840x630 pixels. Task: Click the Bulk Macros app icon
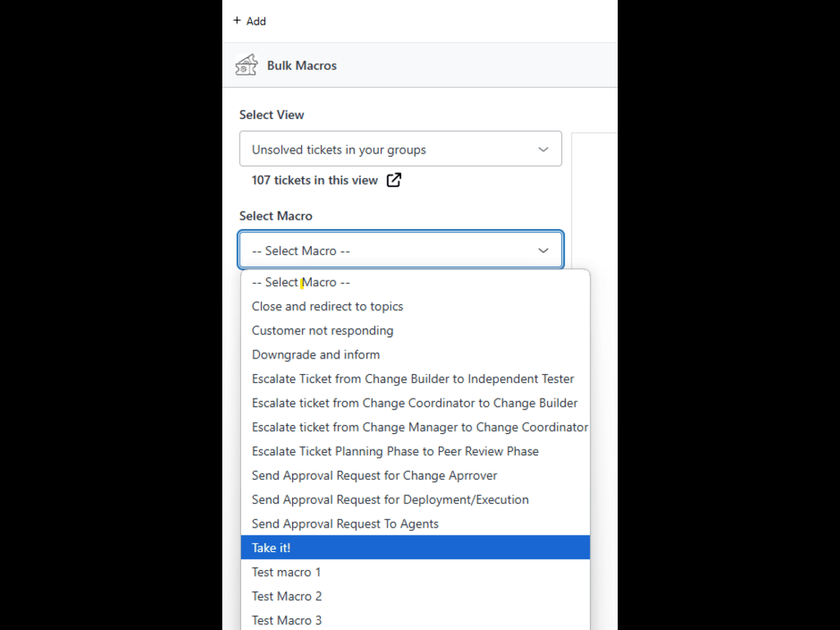tap(246, 66)
